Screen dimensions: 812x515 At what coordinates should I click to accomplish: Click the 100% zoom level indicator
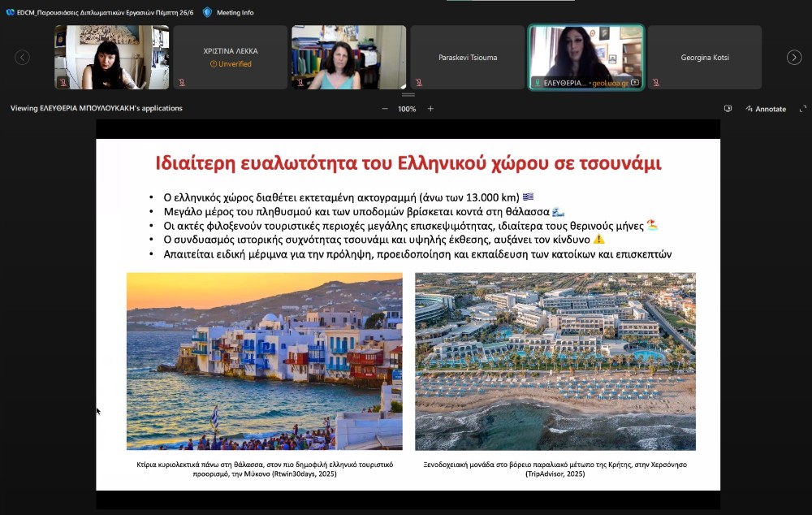tap(407, 109)
